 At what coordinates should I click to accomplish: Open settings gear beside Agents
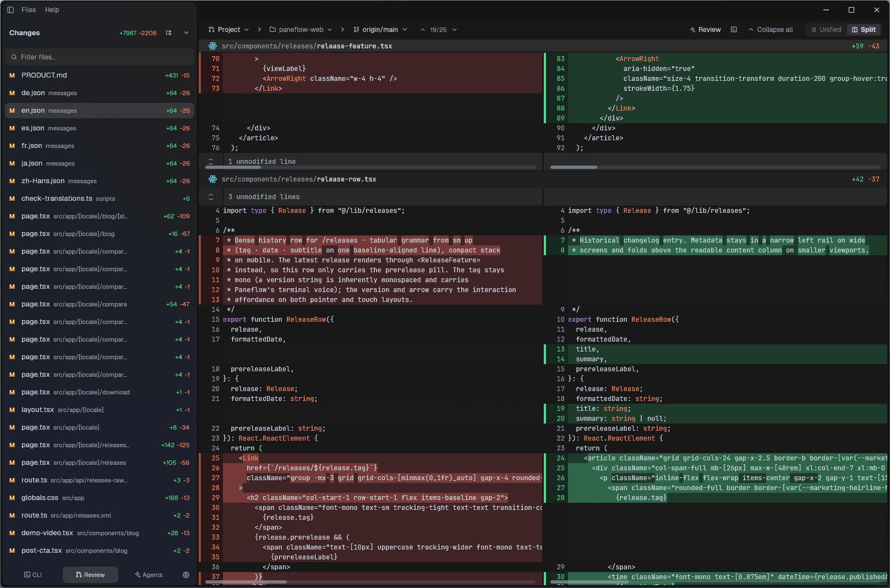[x=186, y=575]
